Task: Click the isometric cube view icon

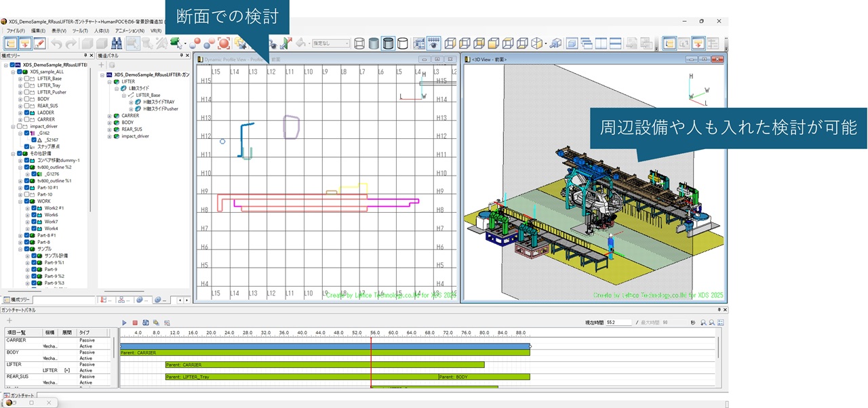Action: point(537,43)
